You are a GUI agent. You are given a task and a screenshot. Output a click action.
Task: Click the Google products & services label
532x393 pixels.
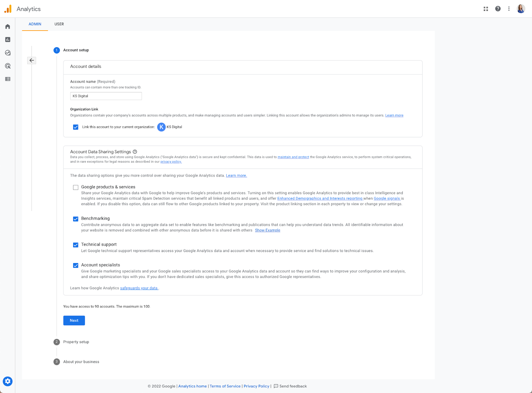108,187
